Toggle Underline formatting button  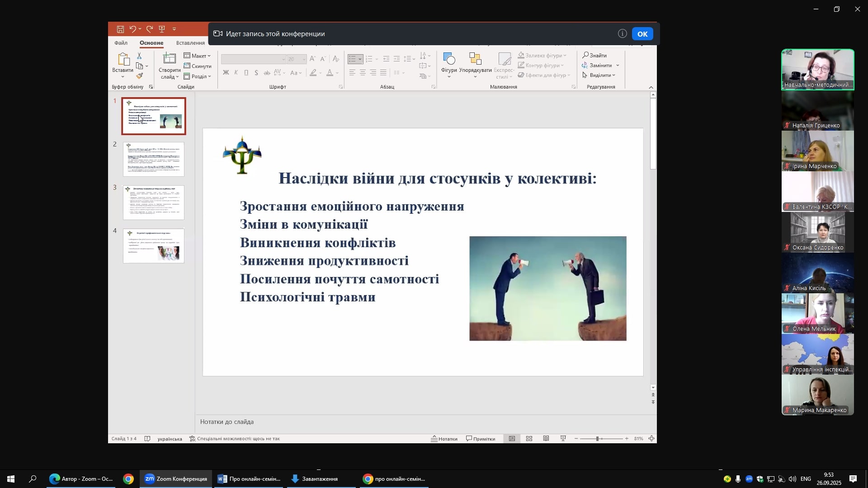[246, 73]
